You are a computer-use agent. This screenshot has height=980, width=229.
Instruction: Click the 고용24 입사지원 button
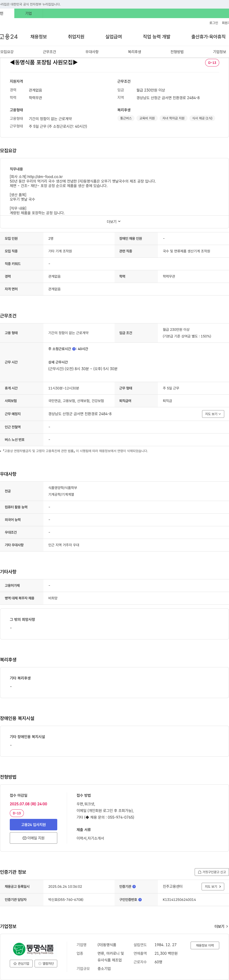tap(34, 824)
